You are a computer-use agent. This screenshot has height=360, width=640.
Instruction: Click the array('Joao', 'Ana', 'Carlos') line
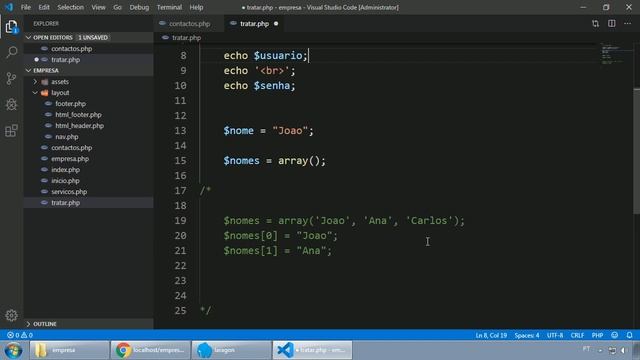point(344,221)
